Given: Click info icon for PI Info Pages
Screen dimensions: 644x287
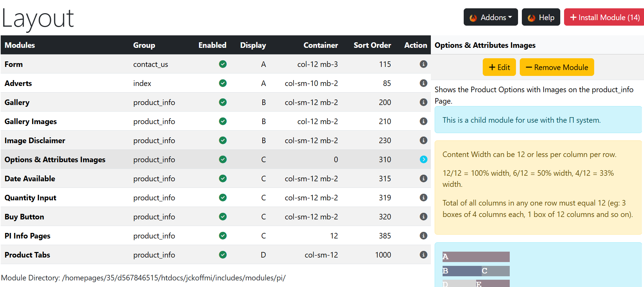Looking at the screenshot, I should coord(423,236).
